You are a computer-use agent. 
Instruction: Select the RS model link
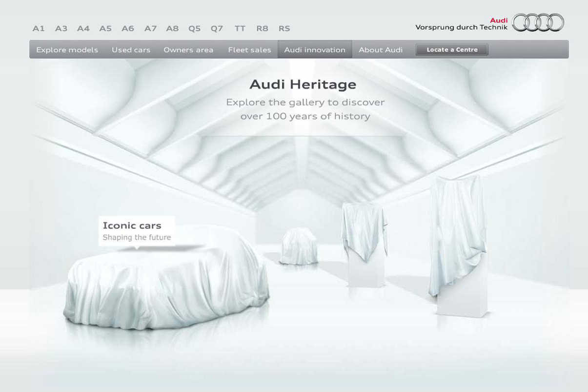click(284, 28)
